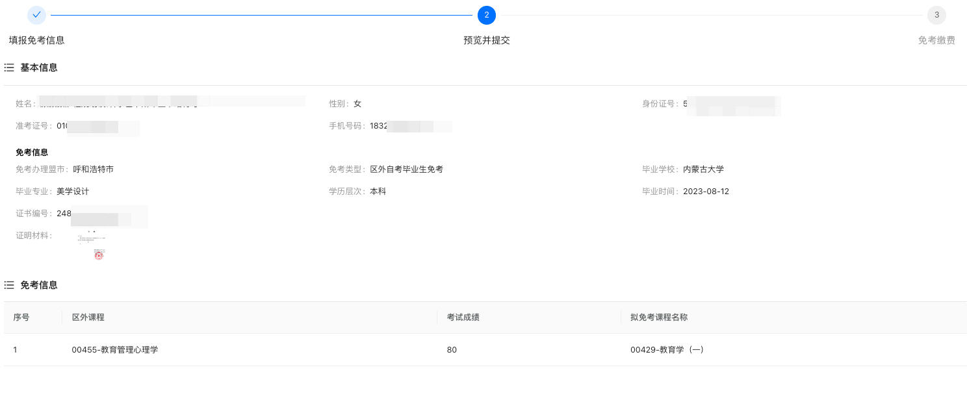Click the 序号 column header
This screenshot has width=980, height=411.
(21, 318)
